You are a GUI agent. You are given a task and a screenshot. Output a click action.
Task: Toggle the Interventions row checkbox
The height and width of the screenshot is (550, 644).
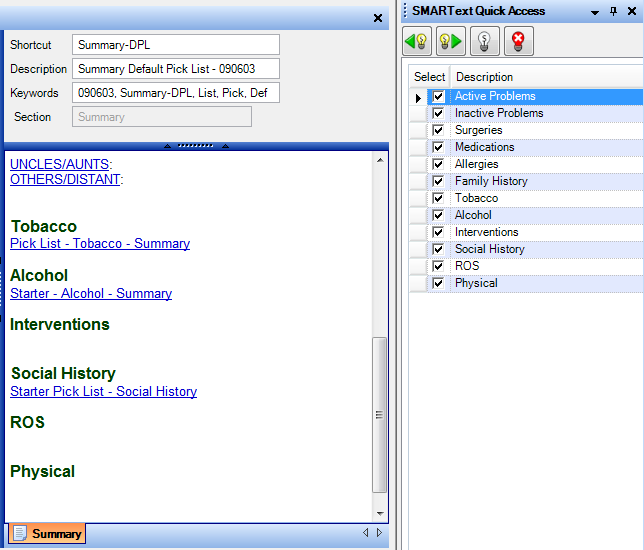tap(438, 232)
